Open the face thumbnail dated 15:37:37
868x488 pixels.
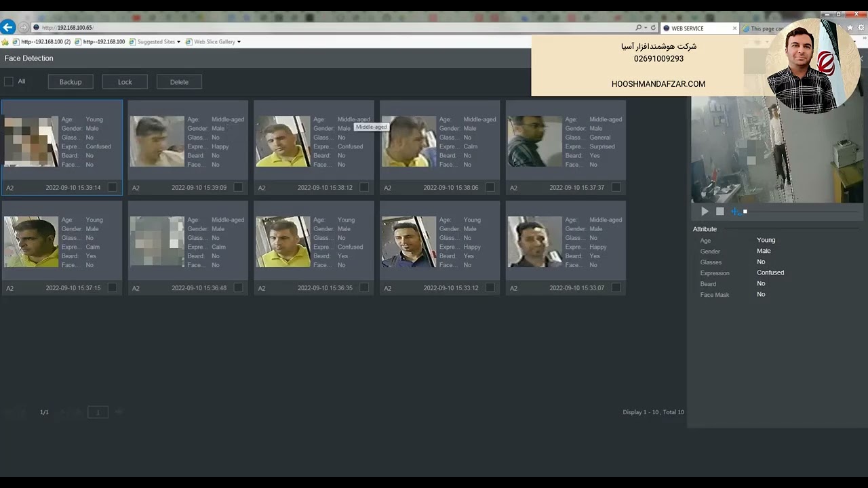(534, 141)
